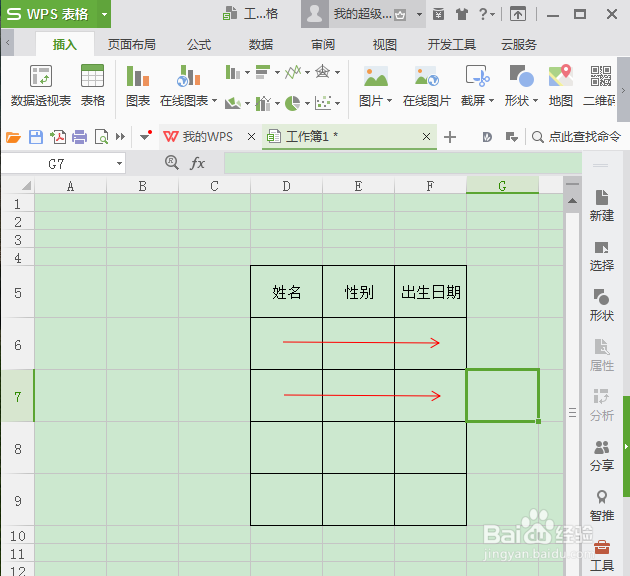Click 选择 in the right sidebar
630x576 pixels.
(x=601, y=256)
